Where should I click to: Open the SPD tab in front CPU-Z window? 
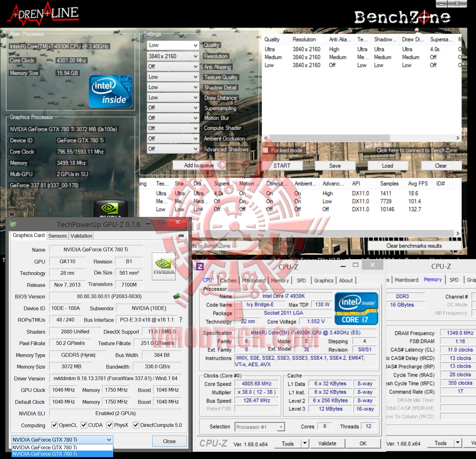pos(301,280)
